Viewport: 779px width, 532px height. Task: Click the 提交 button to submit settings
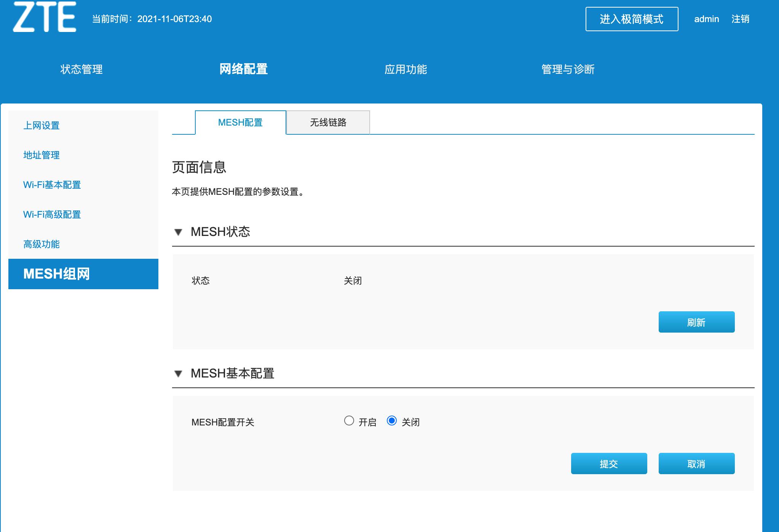609,464
